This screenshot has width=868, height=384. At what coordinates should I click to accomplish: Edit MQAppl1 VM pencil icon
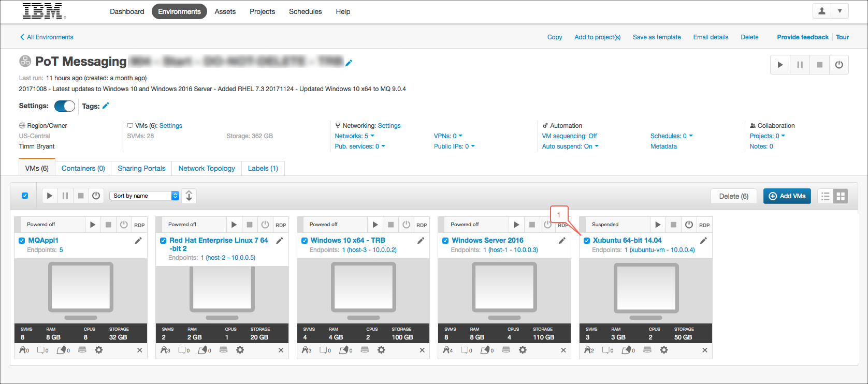138,241
